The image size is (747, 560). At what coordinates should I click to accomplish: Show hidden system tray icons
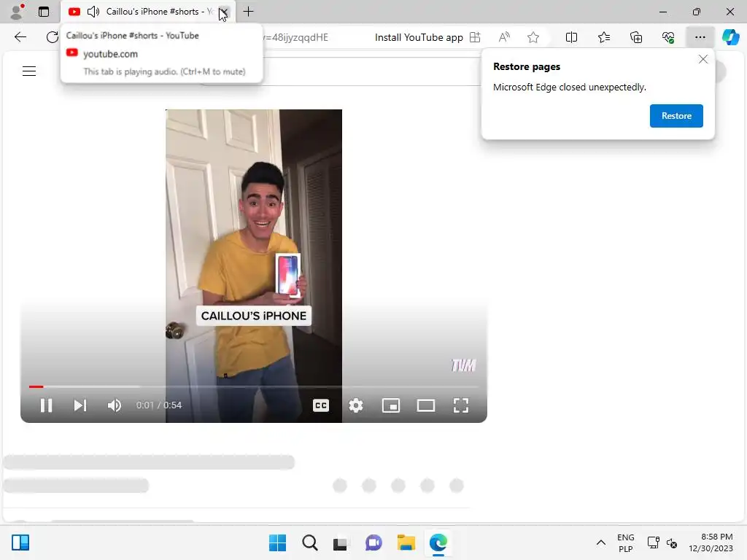(601, 542)
